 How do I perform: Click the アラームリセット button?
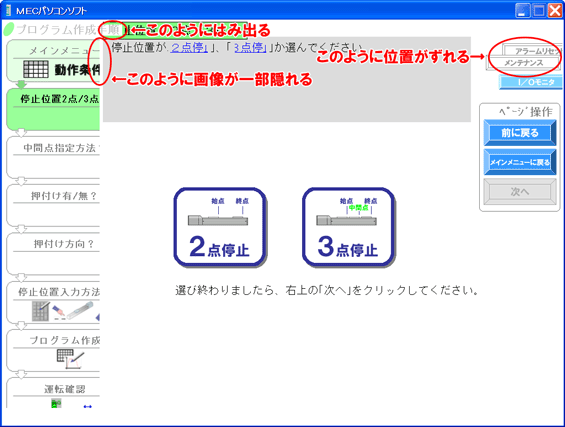click(533, 51)
